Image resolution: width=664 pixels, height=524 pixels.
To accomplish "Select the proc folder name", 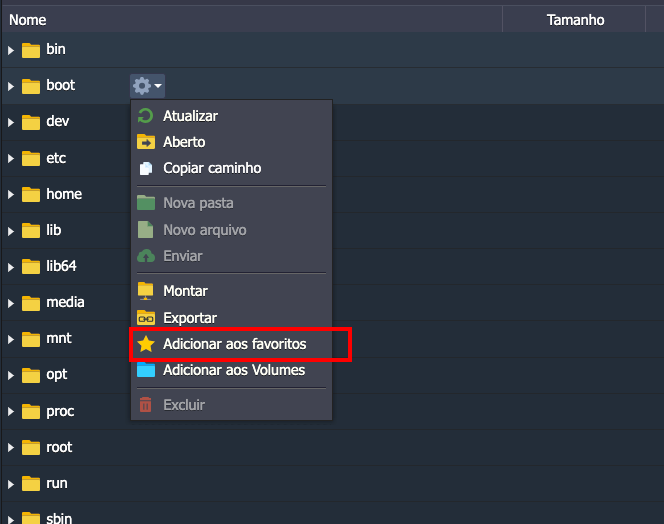I will point(60,411).
